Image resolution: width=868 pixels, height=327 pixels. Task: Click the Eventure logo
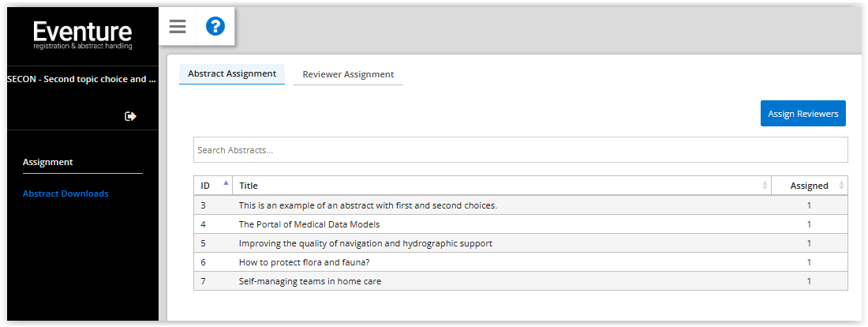(82, 36)
